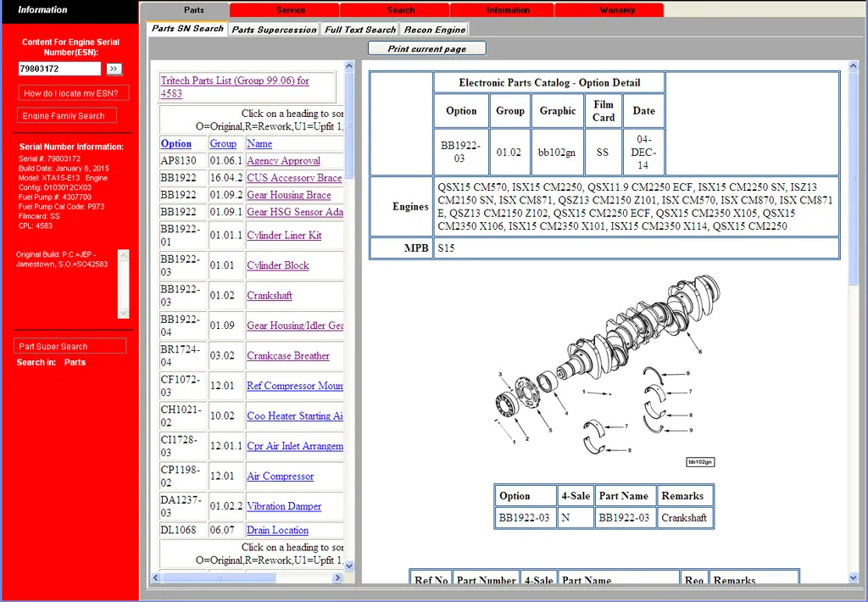Select the Parts Supercession sub-tab

[x=274, y=30]
